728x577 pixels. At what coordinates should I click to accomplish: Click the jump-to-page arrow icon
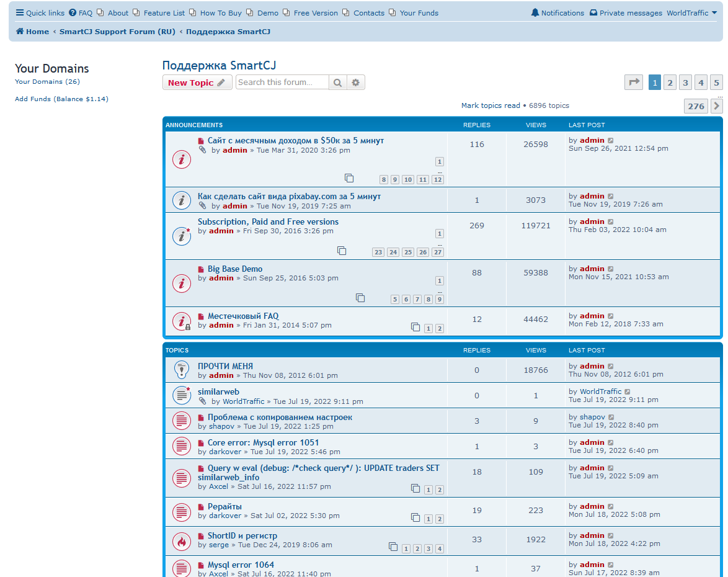pos(634,83)
